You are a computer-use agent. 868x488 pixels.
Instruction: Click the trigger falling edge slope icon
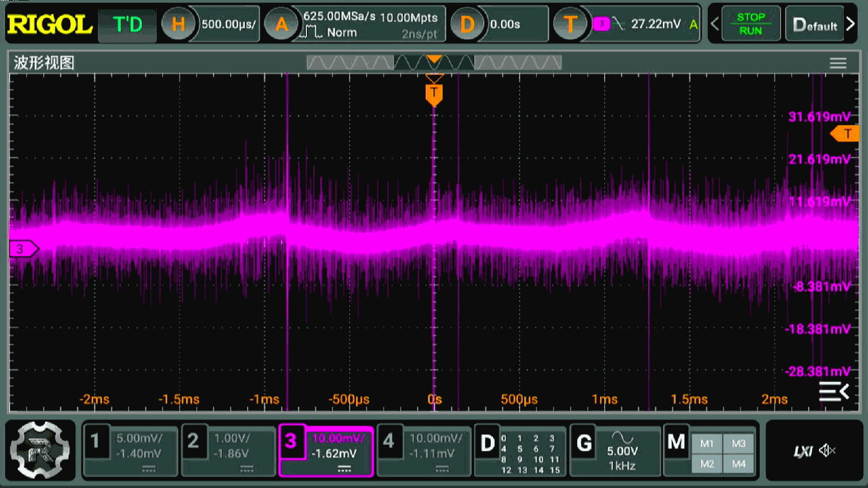tap(618, 24)
